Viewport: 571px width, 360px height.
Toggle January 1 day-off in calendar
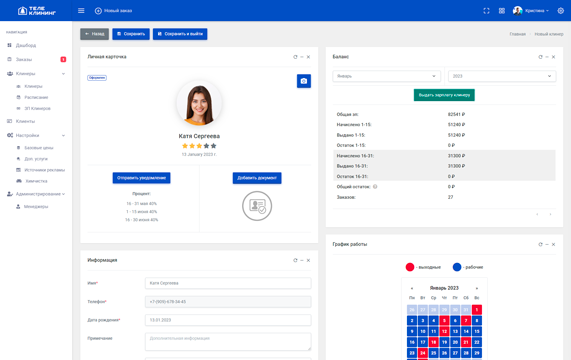point(477,310)
